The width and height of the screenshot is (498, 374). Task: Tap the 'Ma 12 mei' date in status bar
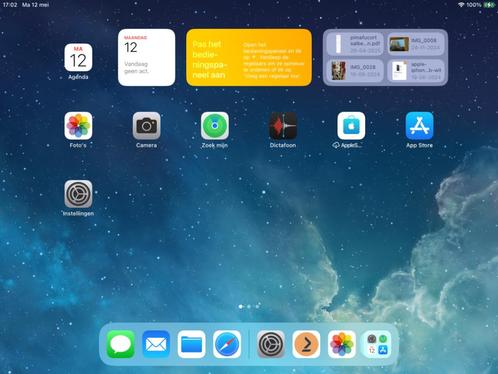[x=35, y=5]
